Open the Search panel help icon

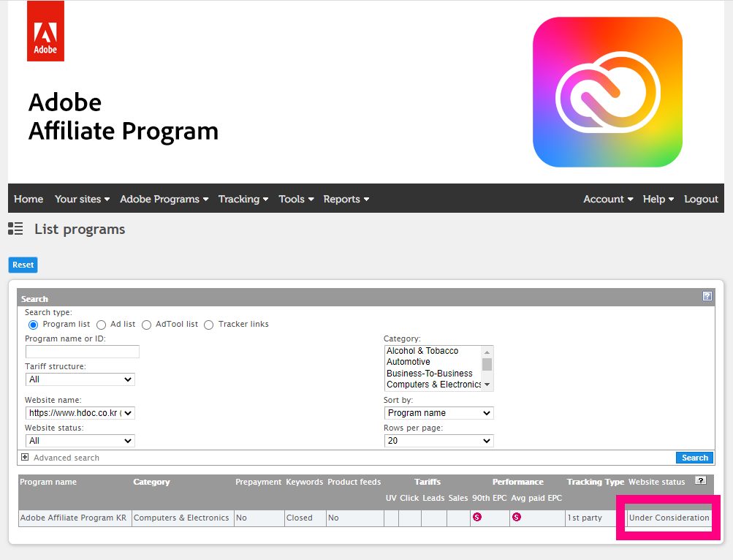[x=707, y=296]
